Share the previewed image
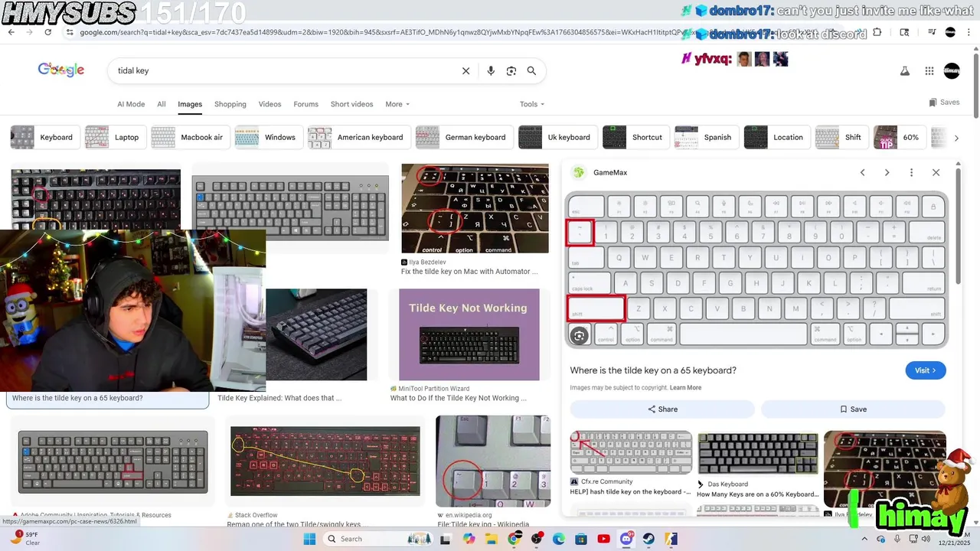Viewport: 980px width, 551px height. coord(662,409)
